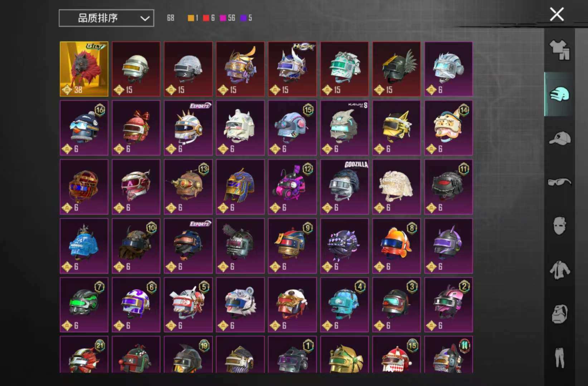Viewport: 588px width, 386px height.
Task: Select the orange clownfish helmet
Action: 397,246
